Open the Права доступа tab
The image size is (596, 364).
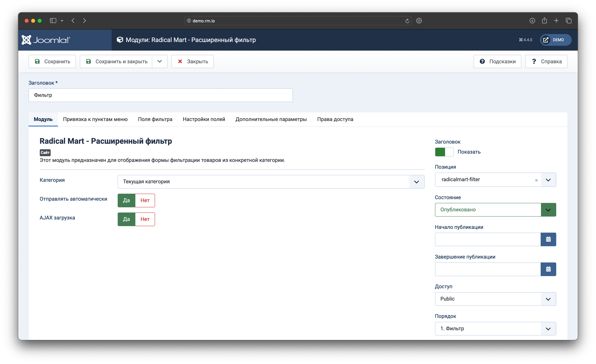pyautogui.click(x=335, y=119)
